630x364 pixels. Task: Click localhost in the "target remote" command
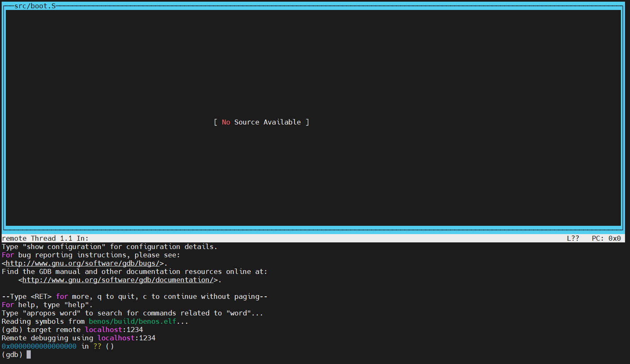tap(103, 330)
